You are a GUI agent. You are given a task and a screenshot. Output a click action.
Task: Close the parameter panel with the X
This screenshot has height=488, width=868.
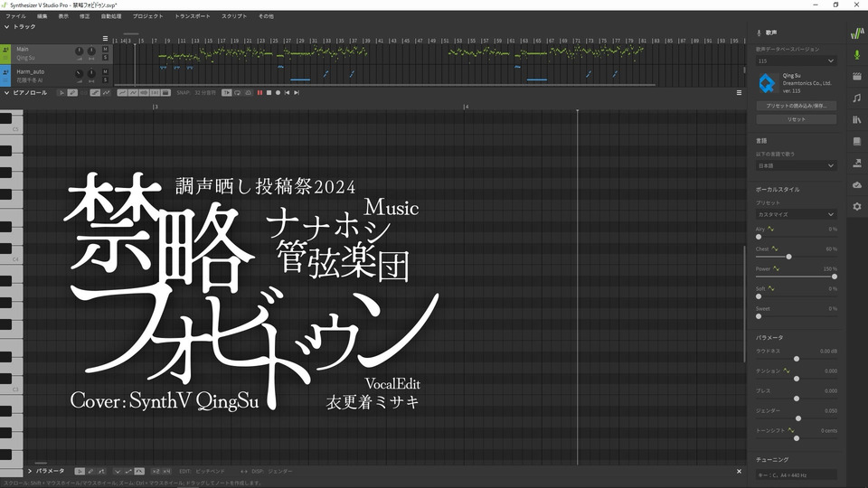[x=739, y=472]
